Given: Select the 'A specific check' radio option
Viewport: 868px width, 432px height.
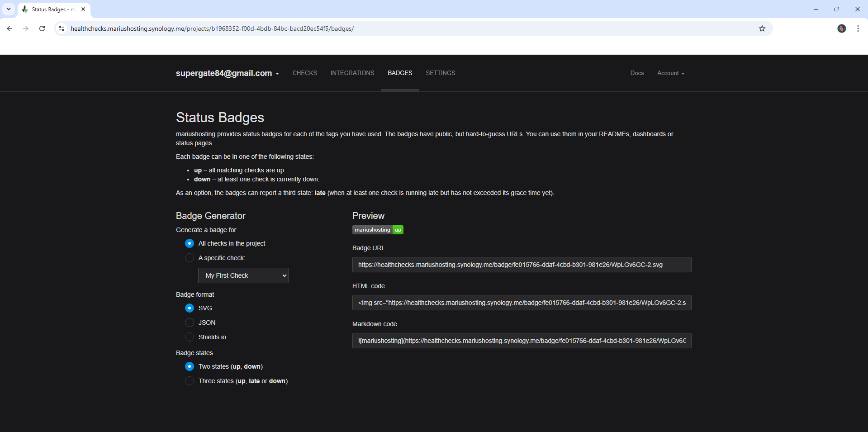Looking at the screenshot, I should 190,258.
